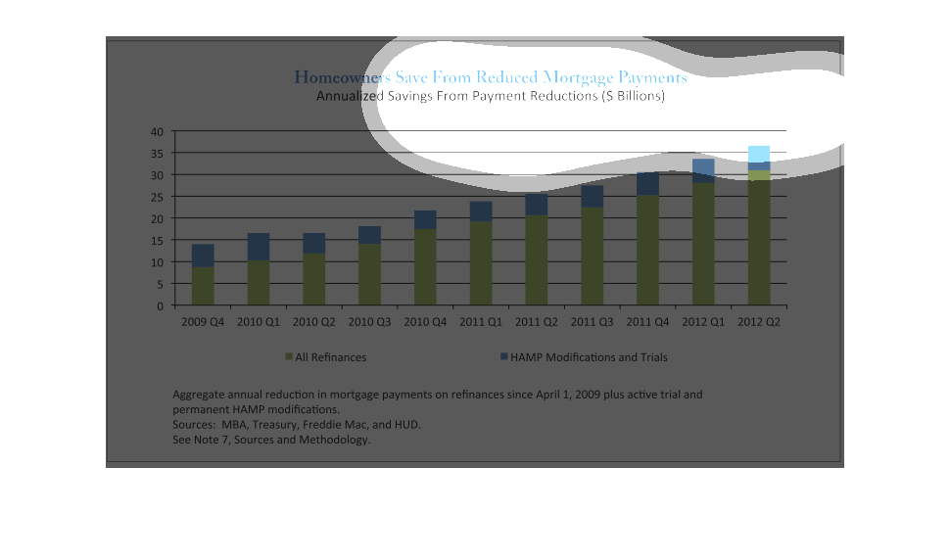Click the 2010 Q2 bar
Image resolution: width=950 pixels, height=560 pixels.
point(313,269)
